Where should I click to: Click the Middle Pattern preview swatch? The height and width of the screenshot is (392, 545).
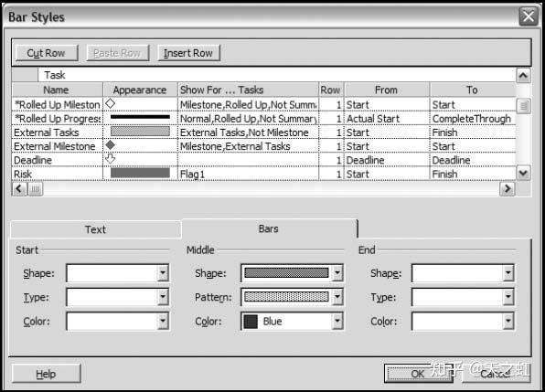286,297
